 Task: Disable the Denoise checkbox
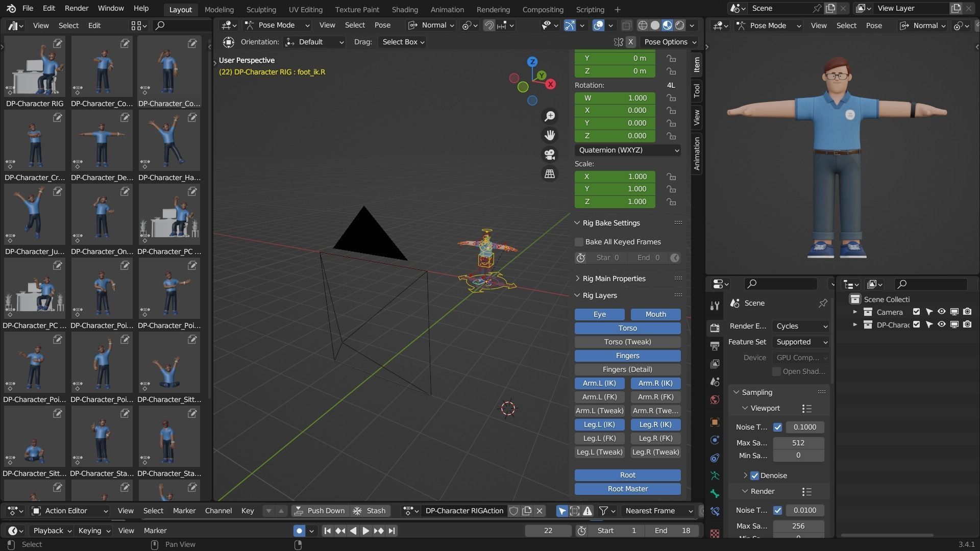[754, 475]
